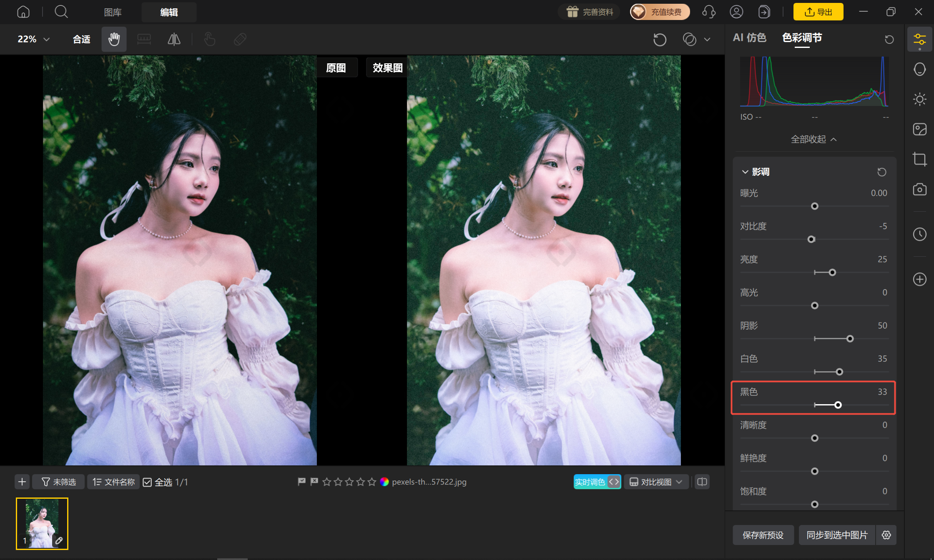934x560 pixels.
Task: Expand the 对比视图 dropdown
Action: pyautogui.click(x=656, y=482)
